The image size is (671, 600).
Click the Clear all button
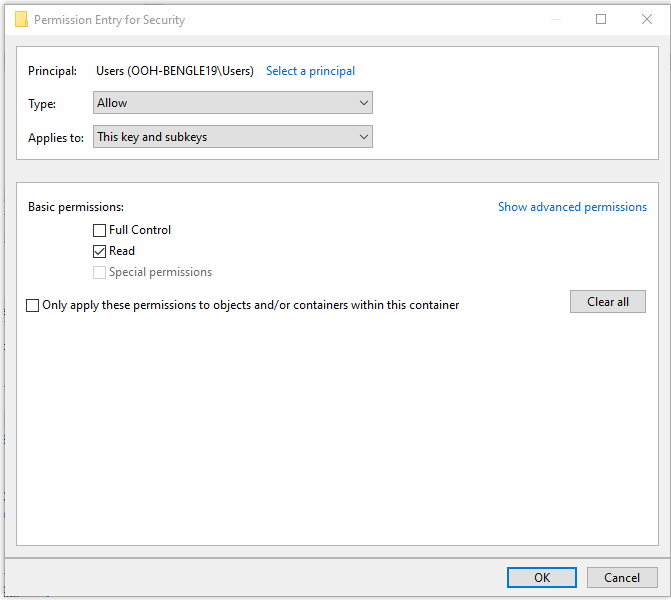tap(608, 302)
